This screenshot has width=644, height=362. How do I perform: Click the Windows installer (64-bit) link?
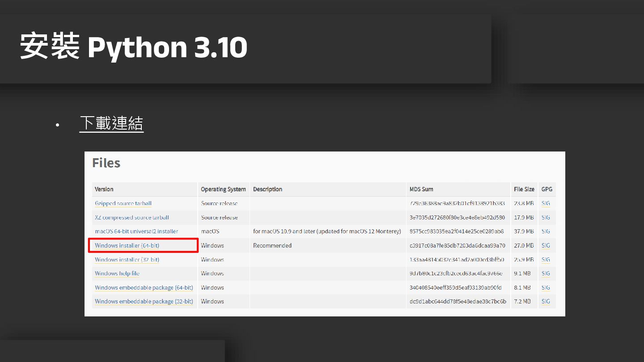[127, 245]
